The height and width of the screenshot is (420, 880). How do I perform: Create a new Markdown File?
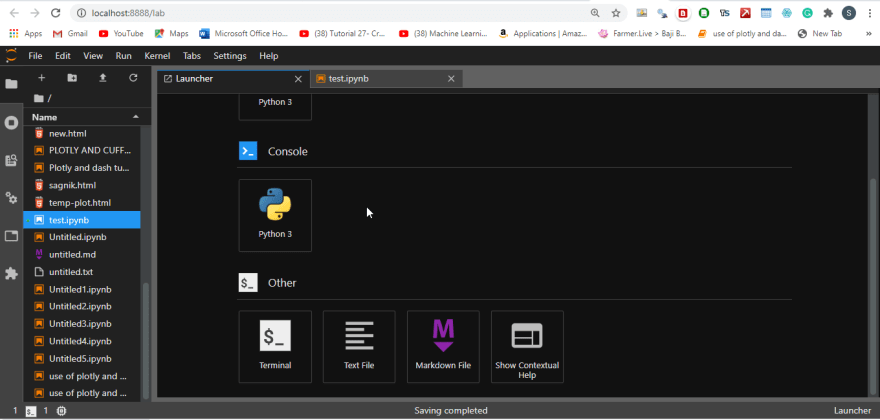443,346
